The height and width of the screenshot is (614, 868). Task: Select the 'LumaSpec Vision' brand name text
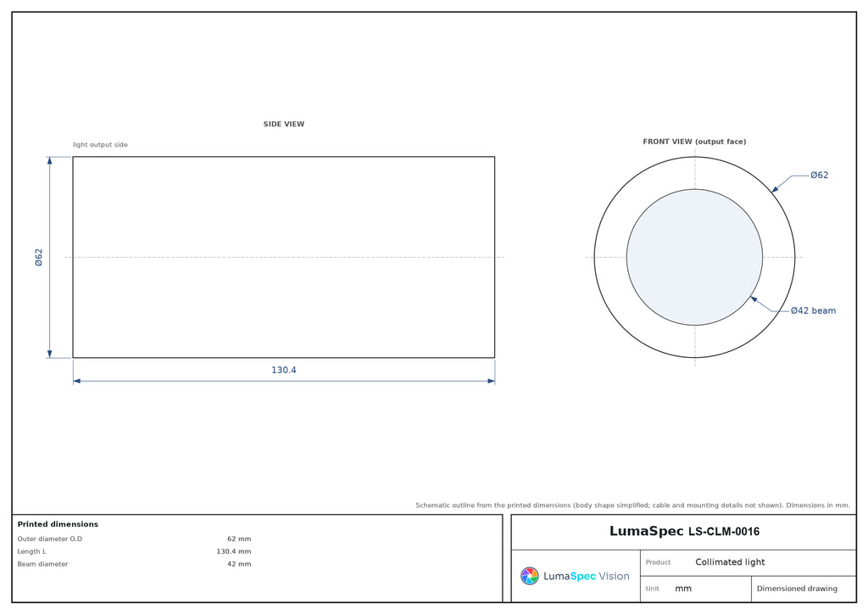(587, 576)
